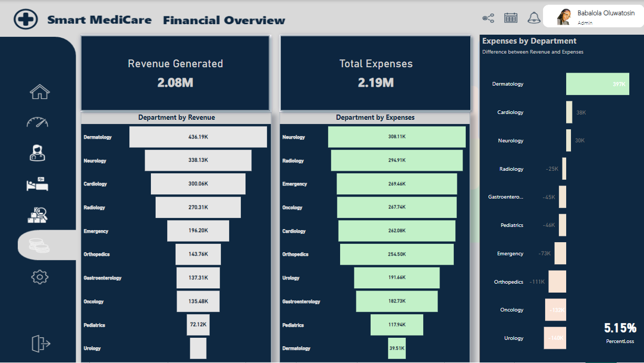
Task: Select the coins finance icon
Action: tap(39, 245)
